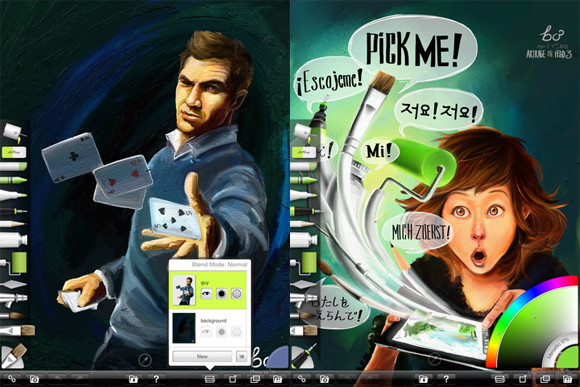Viewport: 580px width, 387px height.
Task: Select the Eraser tool in the right screen
Action: coord(304,152)
